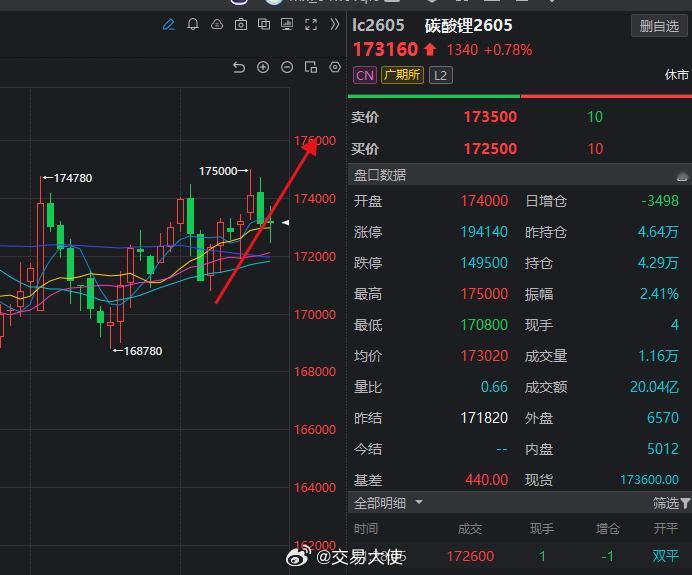Image resolution: width=692 pixels, height=575 pixels.
Task: Click 均价 value 173020
Action: tap(484, 356)
